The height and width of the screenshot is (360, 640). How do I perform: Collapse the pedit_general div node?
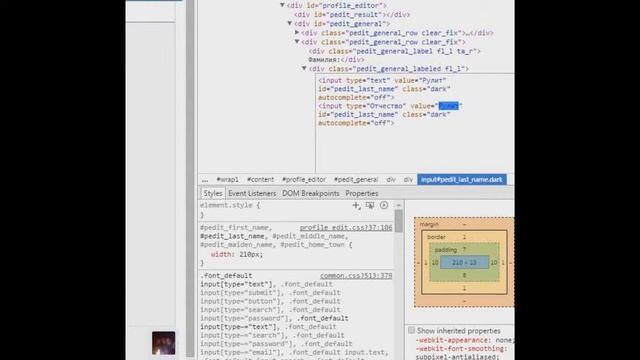(289, 24)
